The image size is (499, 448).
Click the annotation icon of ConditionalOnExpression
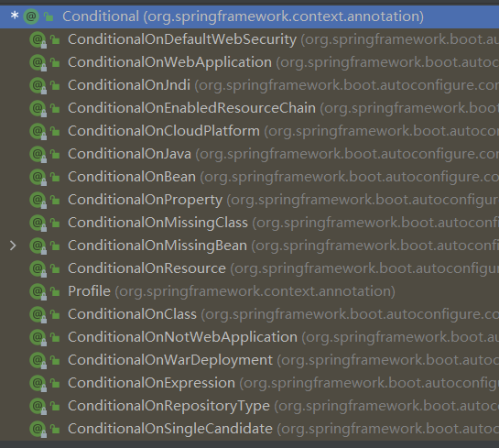click(38, 383)
